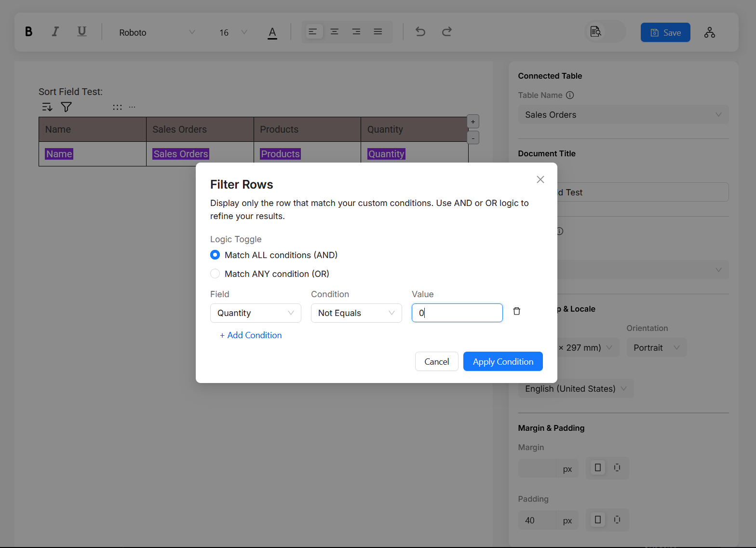
Task: Open the paper size dropdown
Action: tap(588, 348)
